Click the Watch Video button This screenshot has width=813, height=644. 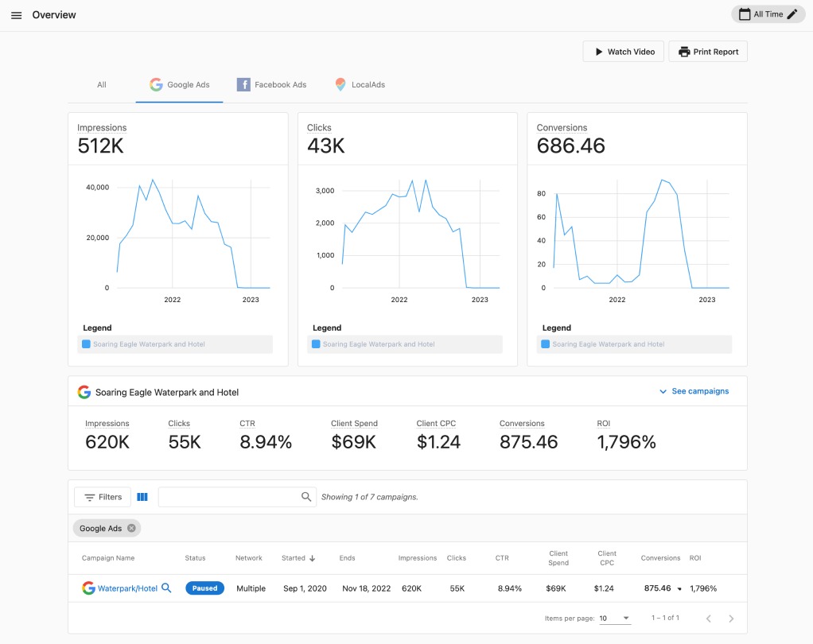pos(623,52)
